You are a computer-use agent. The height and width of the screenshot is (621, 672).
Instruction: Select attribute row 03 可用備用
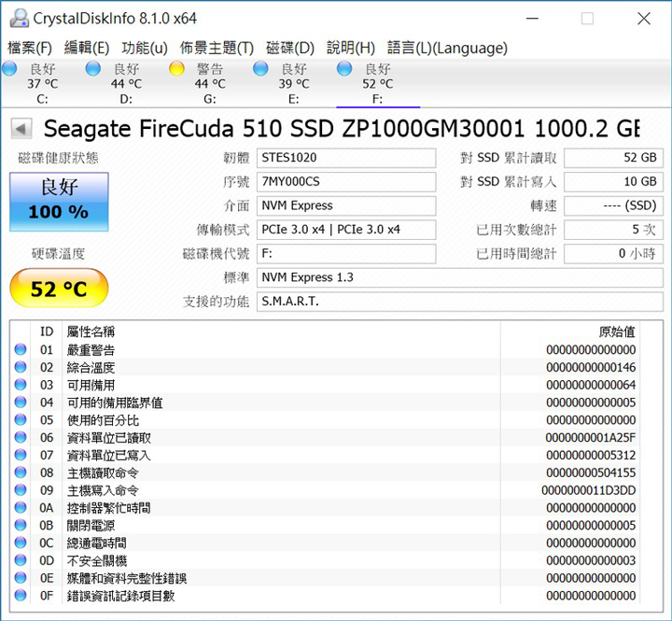pyautogui.click(x=326, y=385)
